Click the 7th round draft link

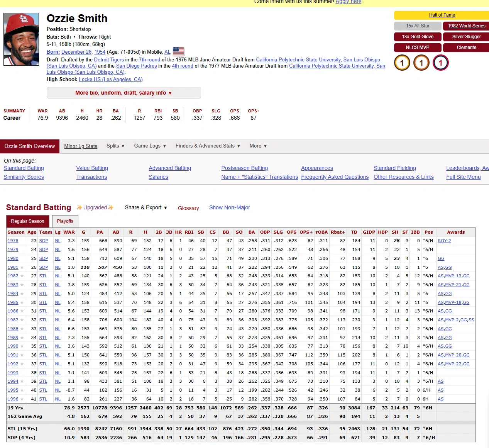click(150, 60)
